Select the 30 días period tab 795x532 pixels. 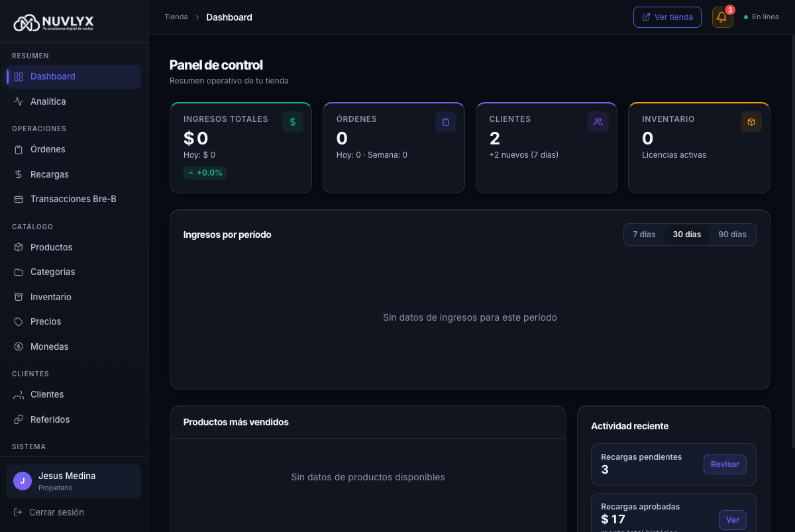coord(686,235)
